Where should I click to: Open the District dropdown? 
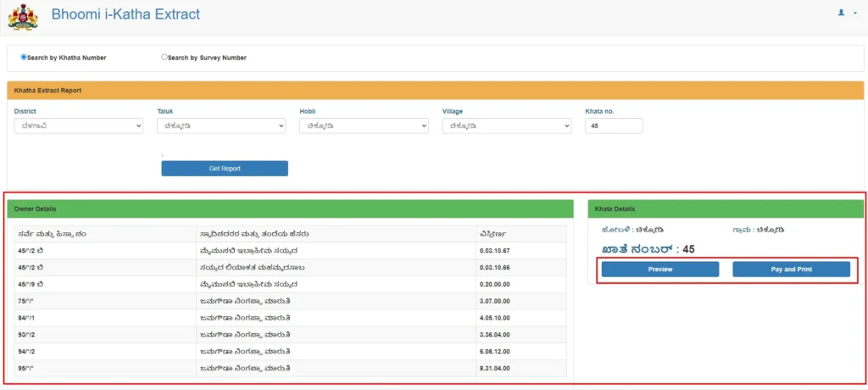[x=79, y=125]
